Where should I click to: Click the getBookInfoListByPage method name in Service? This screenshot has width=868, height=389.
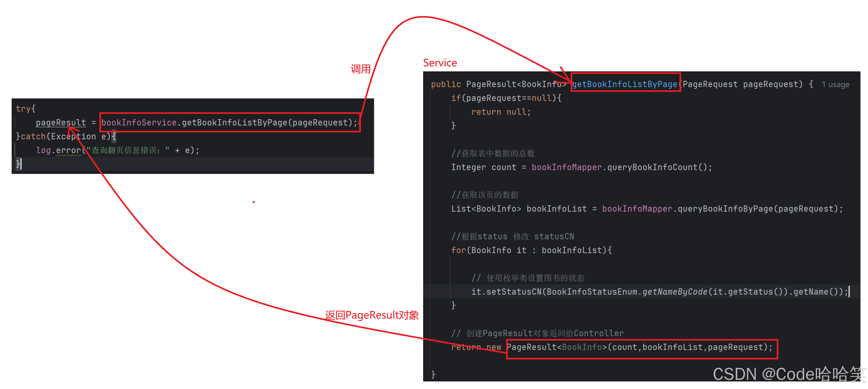click(624, 84)
